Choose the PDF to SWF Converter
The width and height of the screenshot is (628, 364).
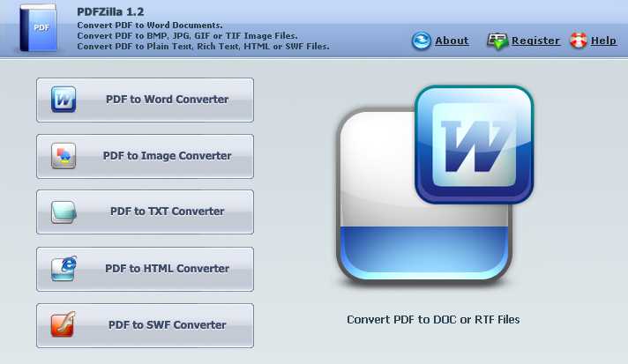145,325
